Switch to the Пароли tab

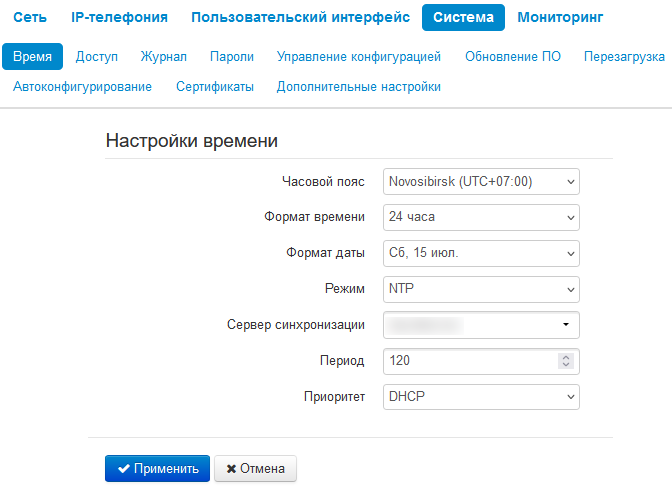[x=231, y=57]
